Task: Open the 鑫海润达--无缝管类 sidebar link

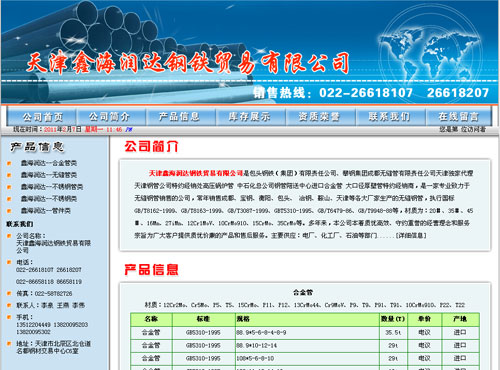Action: point(49,175)
